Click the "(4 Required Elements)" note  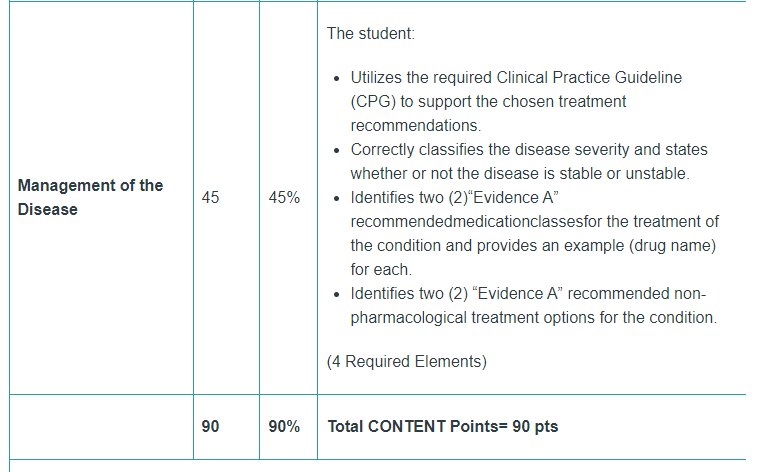point(406,361)
